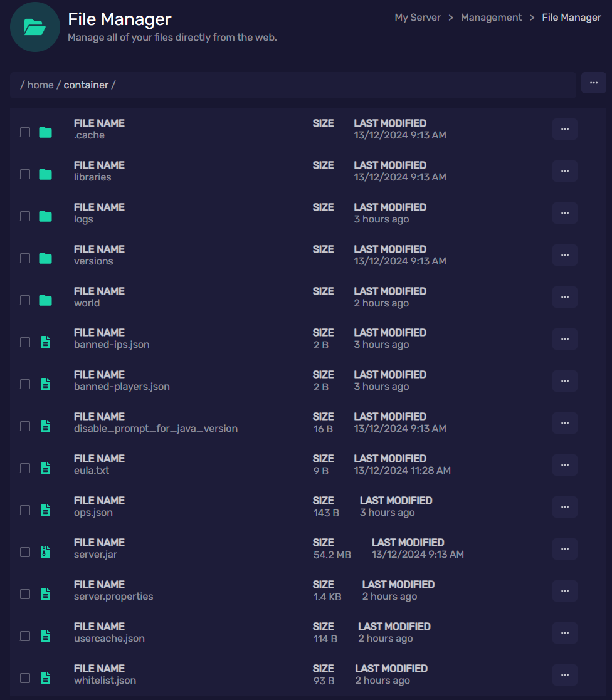Screen dimensions: 612x700
Task: Open the world folder name
Action: (87, 303)
